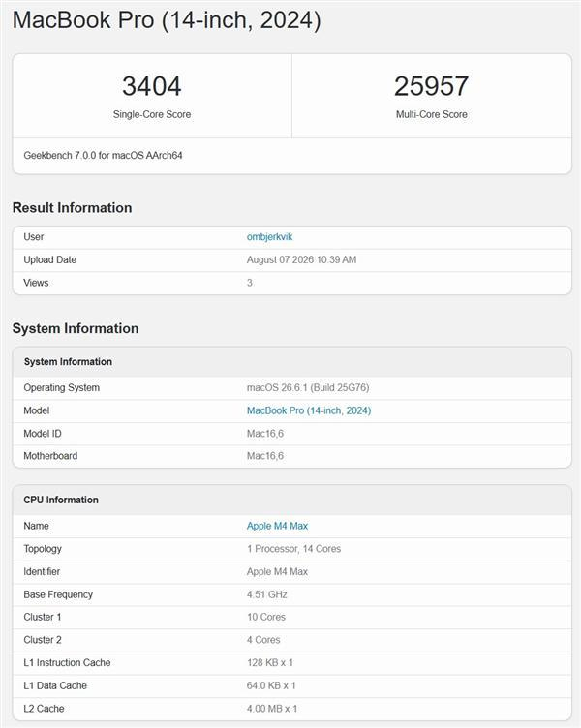Click the L2 Cache row label

pos(44,709)
